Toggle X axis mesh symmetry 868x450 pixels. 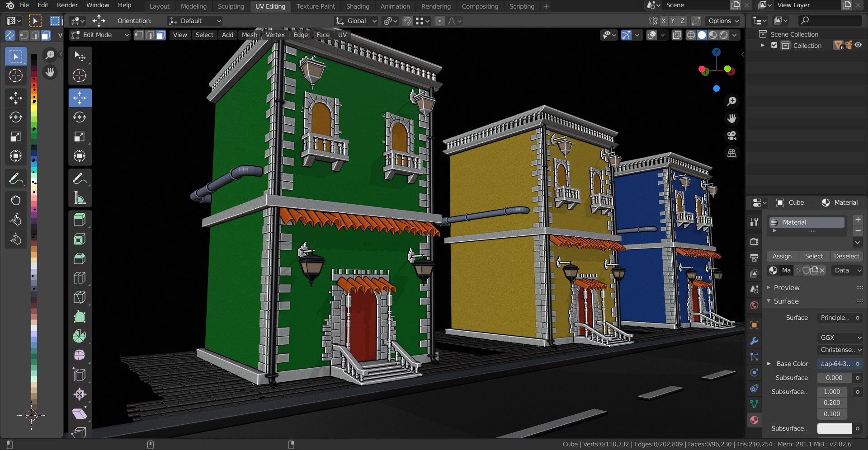pyautogui.click(x=663, y=21)
